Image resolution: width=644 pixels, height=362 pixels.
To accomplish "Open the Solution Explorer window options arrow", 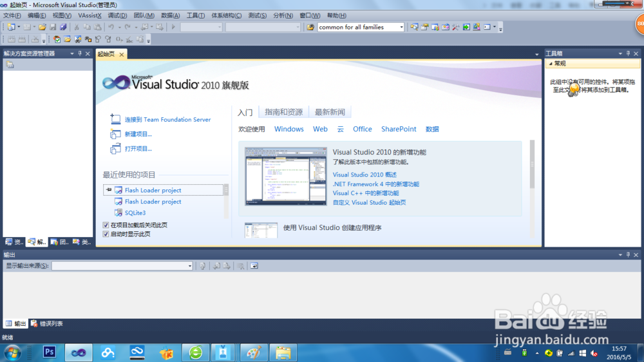I will (72, 53).
